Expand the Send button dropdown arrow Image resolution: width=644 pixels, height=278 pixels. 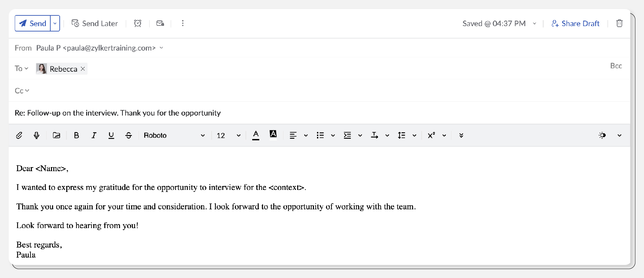pos(55,23)
